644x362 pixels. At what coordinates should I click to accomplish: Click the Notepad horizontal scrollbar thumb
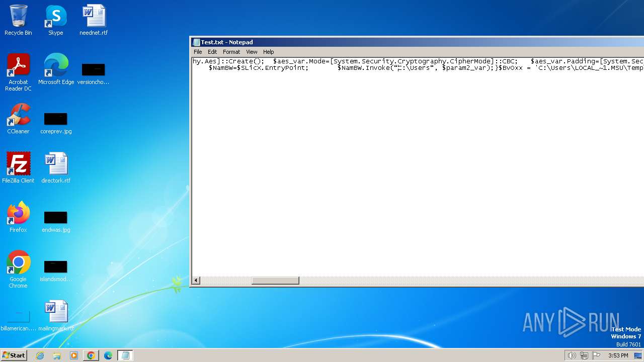pos(275,280)
